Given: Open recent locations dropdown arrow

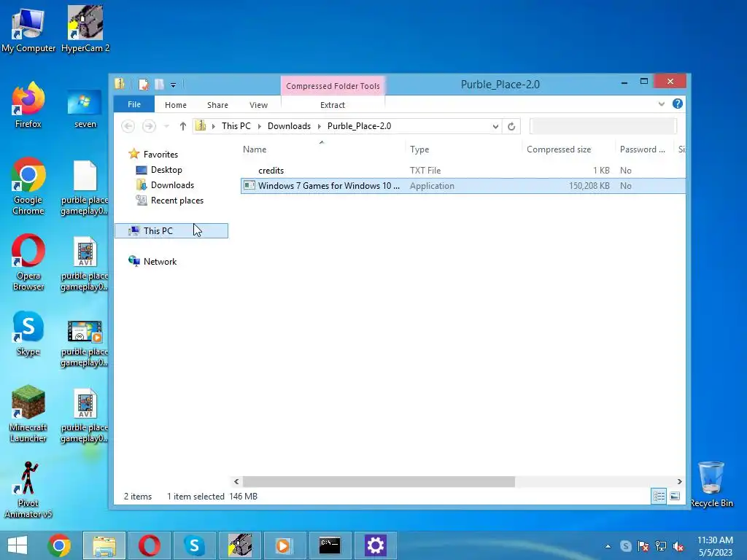Looking at the screenshot, I should tap(166, 126).
